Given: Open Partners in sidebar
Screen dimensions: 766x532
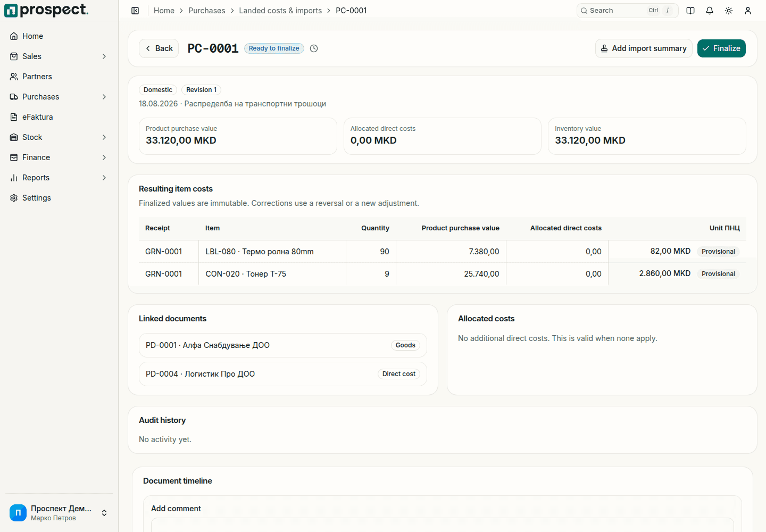Looking at the screenshot, I should click(x=59, y=77).
